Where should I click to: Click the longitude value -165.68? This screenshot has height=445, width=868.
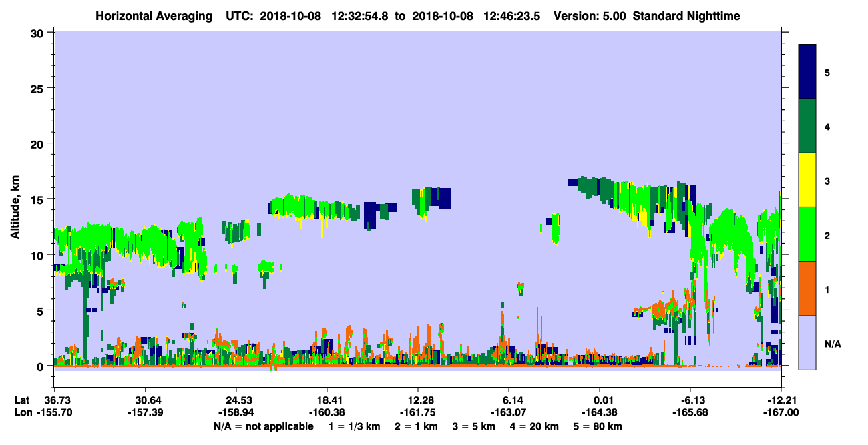[690, 413]
